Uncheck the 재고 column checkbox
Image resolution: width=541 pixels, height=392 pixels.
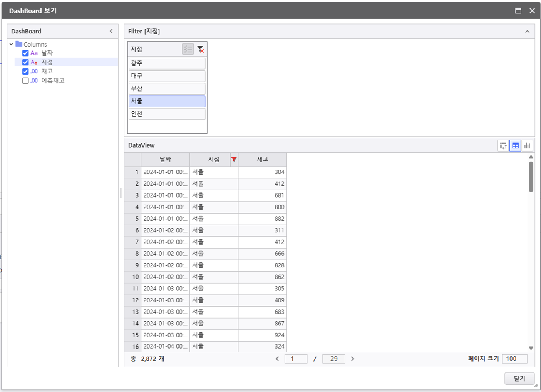click(25, 72)
